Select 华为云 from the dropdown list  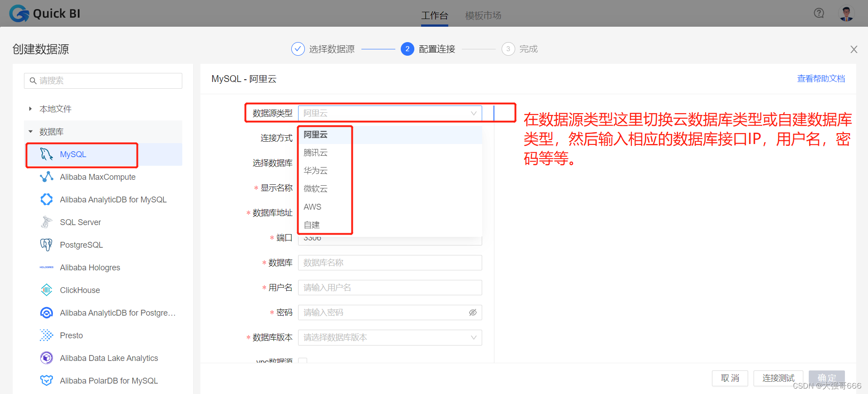(x=390, y=171)
